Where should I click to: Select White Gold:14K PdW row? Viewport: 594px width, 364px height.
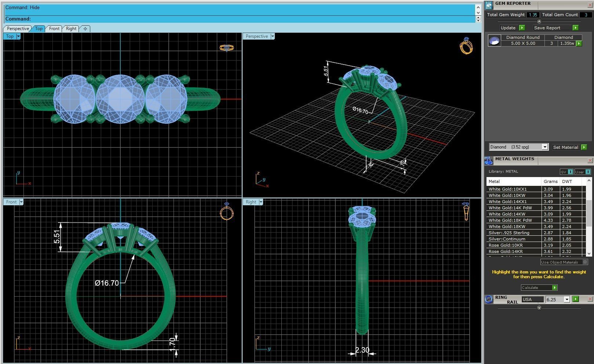click(x=536, y=208)
